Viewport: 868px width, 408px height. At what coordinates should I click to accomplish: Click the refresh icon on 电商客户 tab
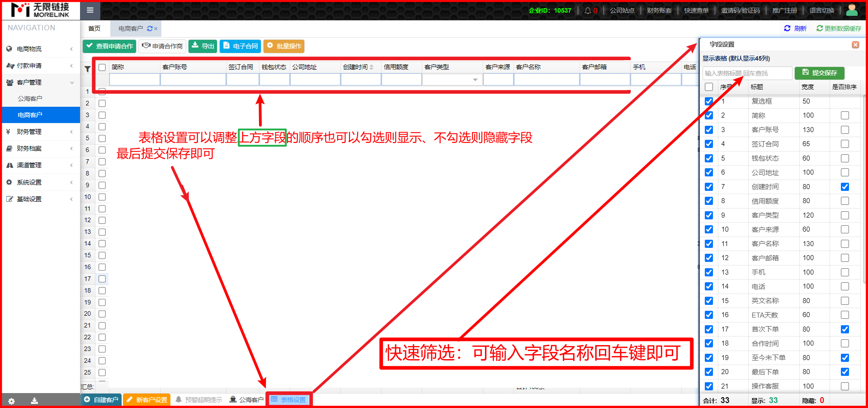(x=150, y=28)
